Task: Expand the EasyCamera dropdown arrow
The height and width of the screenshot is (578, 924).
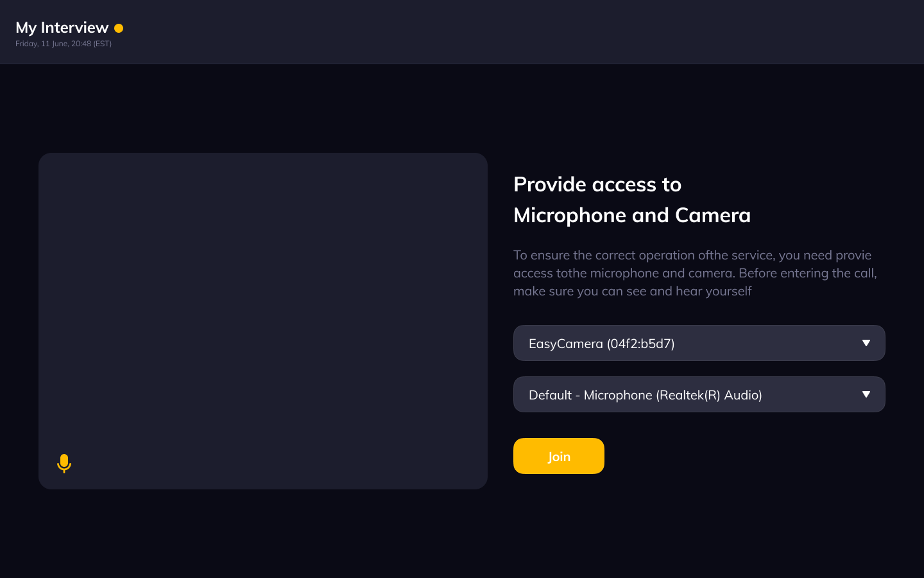Action: click(x=866, y=343)
